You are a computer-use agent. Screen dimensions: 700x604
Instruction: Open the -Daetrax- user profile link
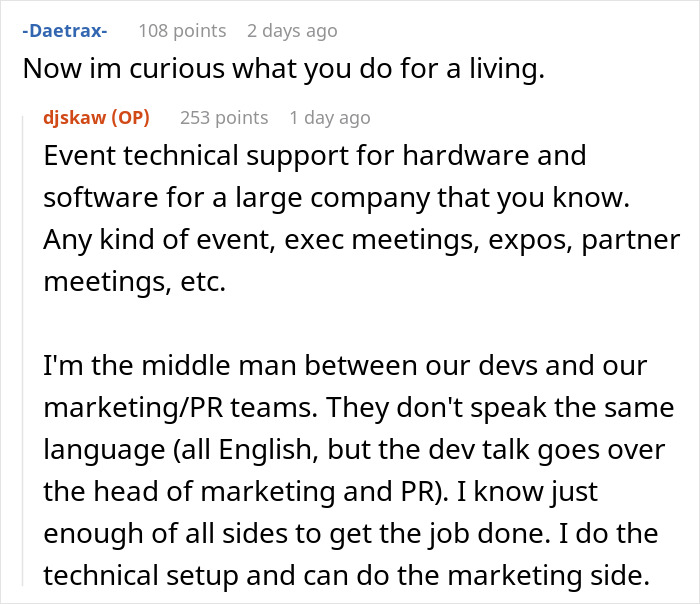65,31
